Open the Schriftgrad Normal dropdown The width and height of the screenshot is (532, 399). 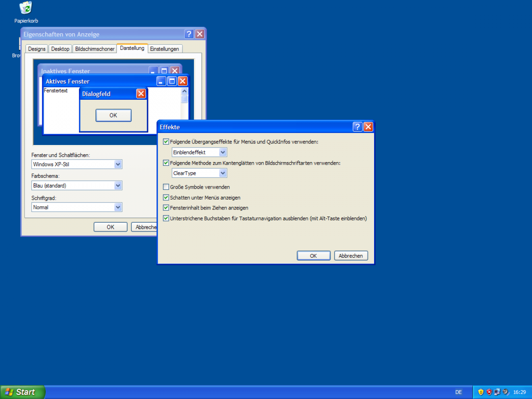click(118, 207)
